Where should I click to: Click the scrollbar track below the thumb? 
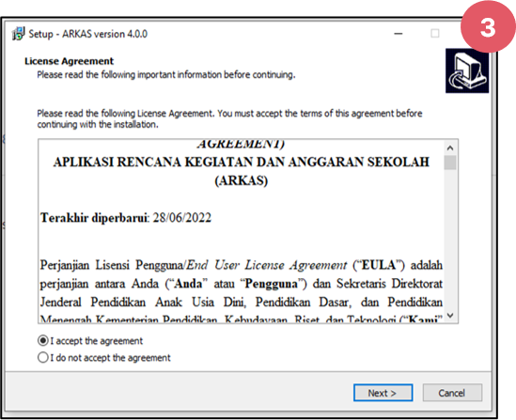450,240
